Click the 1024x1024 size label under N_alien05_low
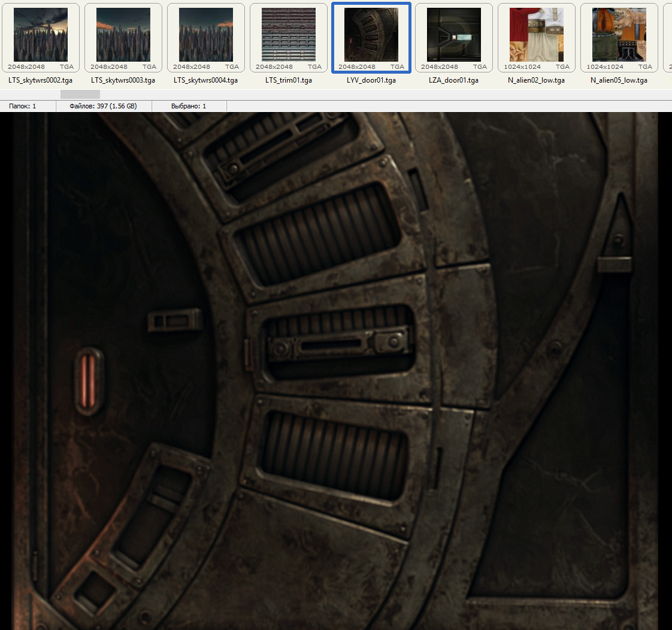This screenshot has width=672, height=630. coord(604,67)
